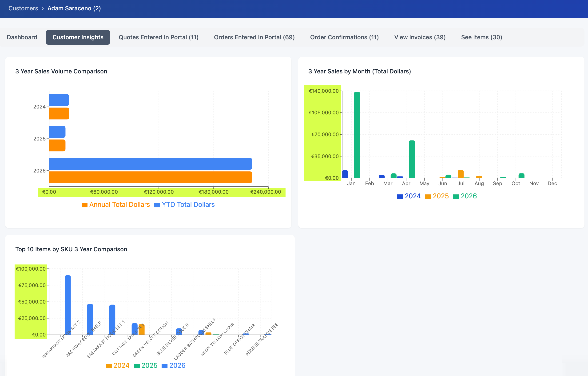Click '3 Year Sales by Month' title

tap(359, 71)
